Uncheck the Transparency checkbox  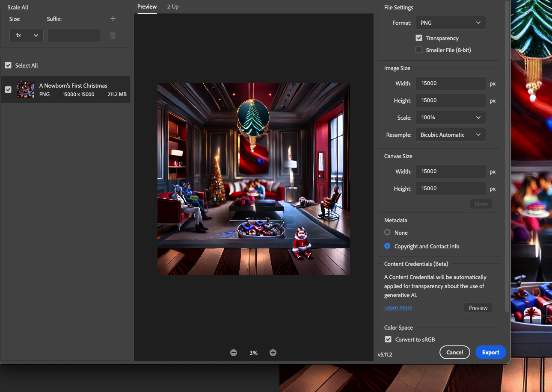point(419,38)
